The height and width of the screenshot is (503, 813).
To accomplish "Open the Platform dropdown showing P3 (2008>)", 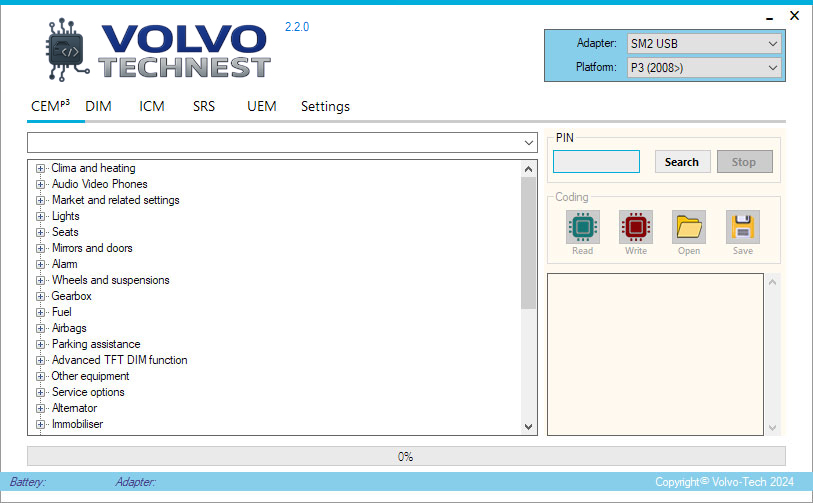I will click(704, 67).
